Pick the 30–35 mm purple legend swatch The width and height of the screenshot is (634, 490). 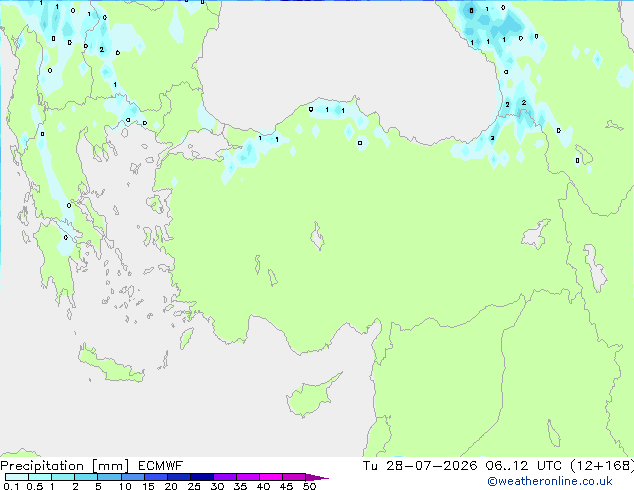click(x=225, y=477)
